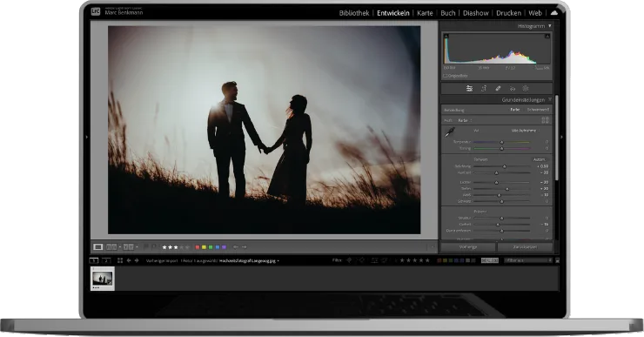The image size is (644, 337).
Task: Switch to the Web module
Action: point(535,13)
